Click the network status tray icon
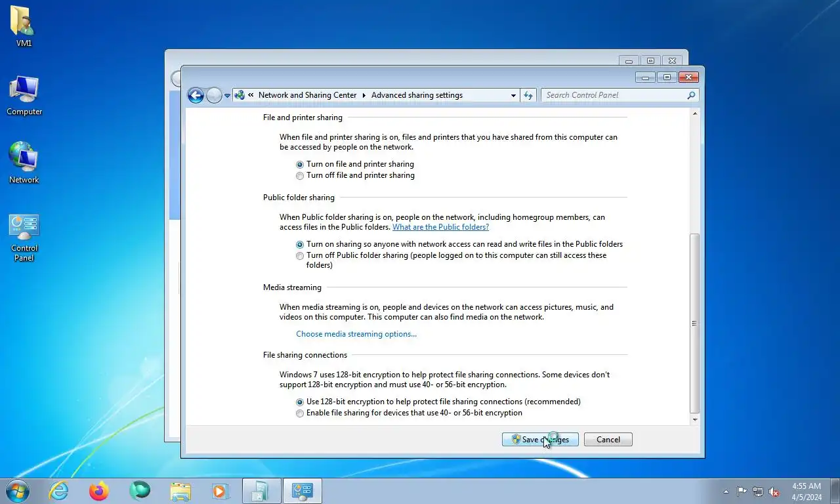Viewport: 840px width, 504px height. [x=758, y=492]
